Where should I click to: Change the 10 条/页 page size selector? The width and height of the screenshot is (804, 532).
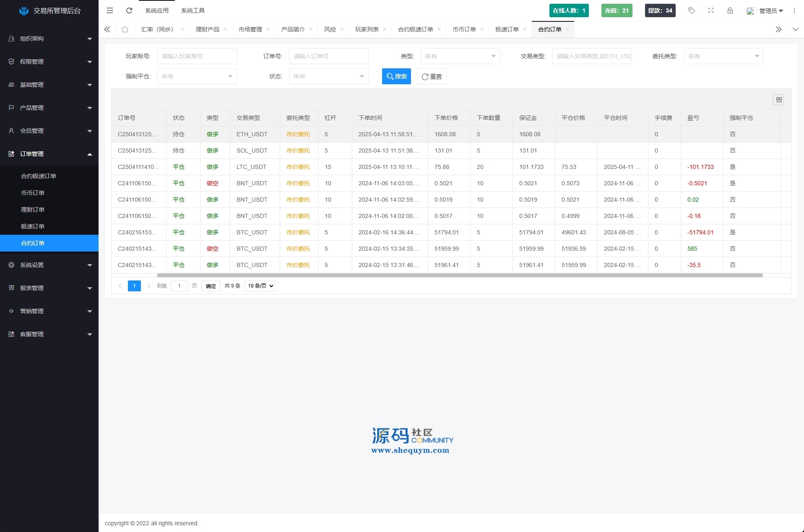pos(260,286)
